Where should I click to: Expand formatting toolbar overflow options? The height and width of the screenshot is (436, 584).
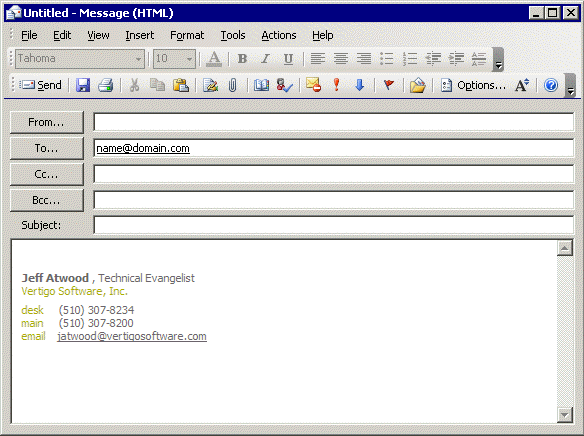(498, 59)
